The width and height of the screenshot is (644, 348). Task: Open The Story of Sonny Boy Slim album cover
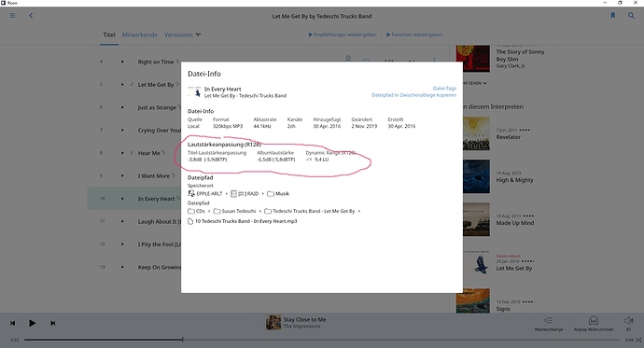472,59
